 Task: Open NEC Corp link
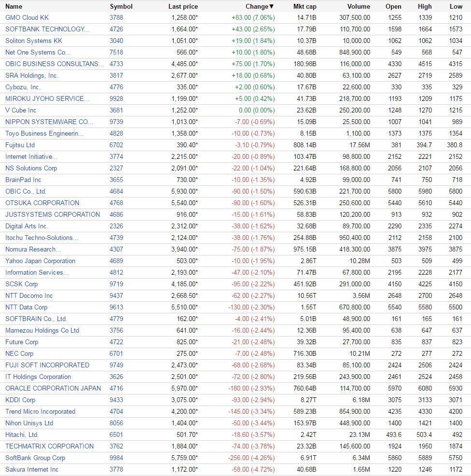coord(19,354)
